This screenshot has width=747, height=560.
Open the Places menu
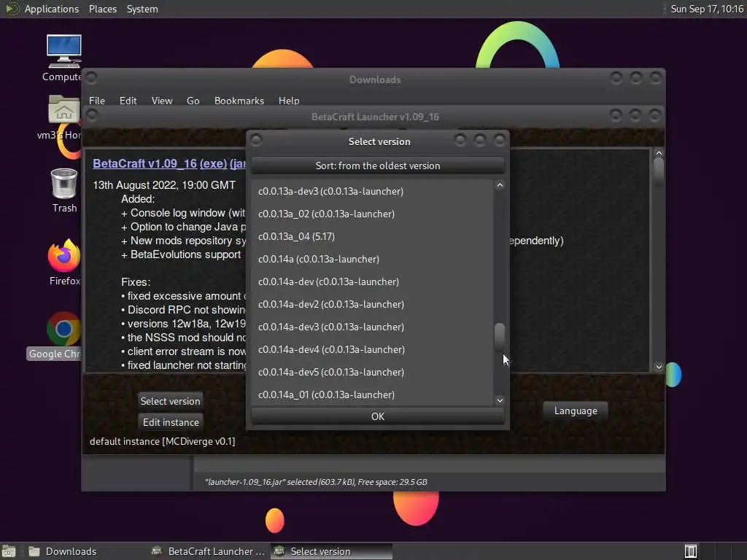102,9
